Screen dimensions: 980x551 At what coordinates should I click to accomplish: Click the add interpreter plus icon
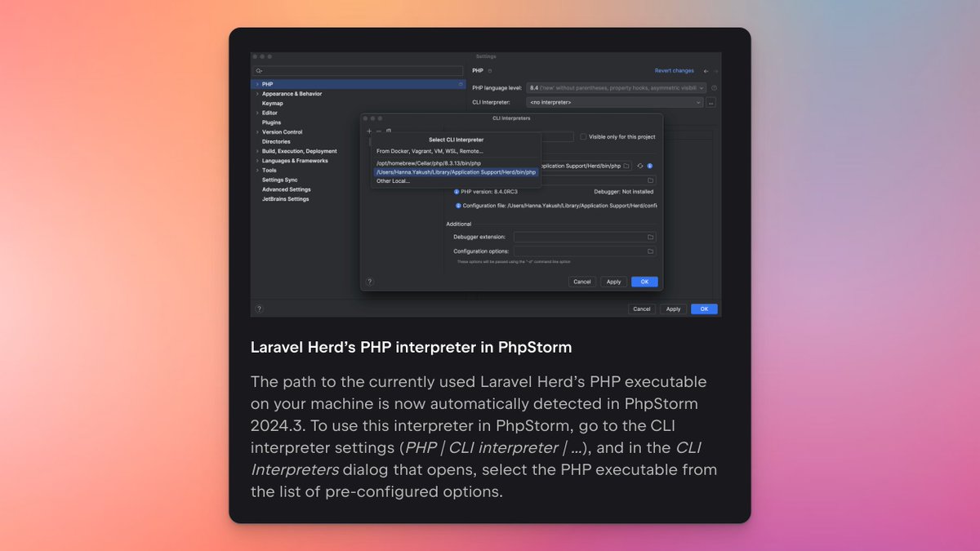pyautogui.click(x=369, y=131)
